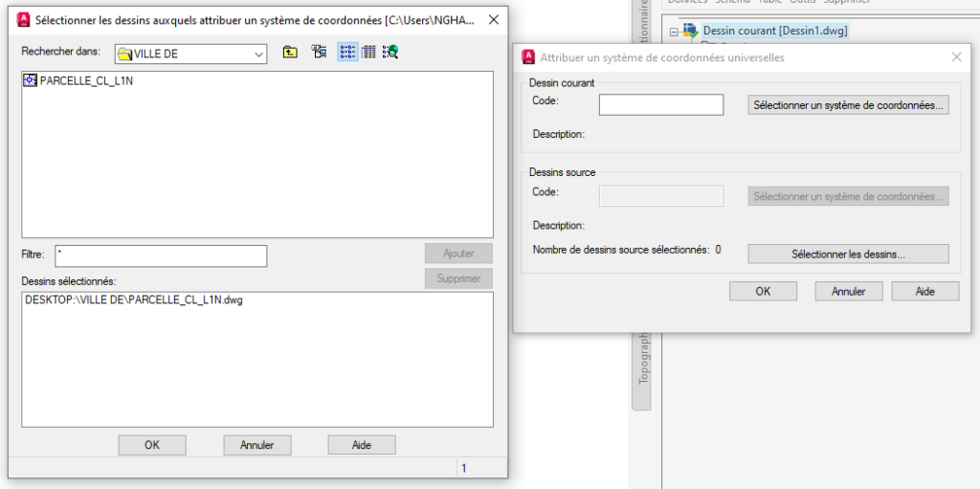
Task: Click the Filtre input field
Action: coord(161,256)
